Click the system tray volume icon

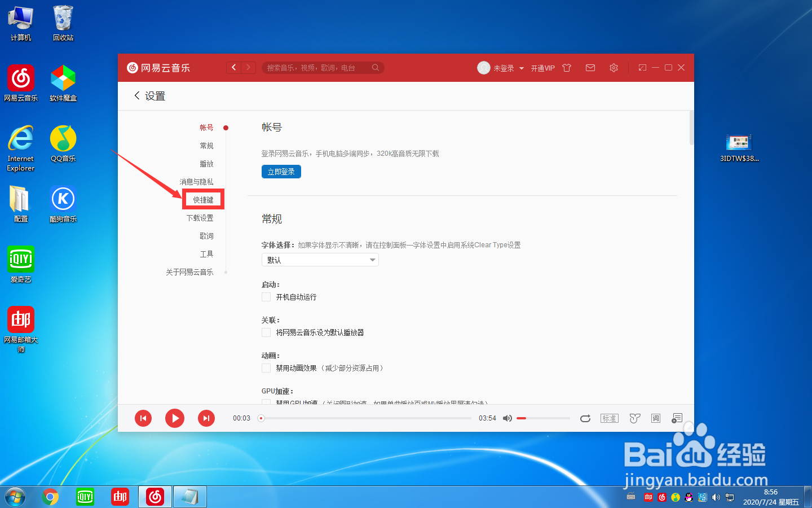coord(716,497)
